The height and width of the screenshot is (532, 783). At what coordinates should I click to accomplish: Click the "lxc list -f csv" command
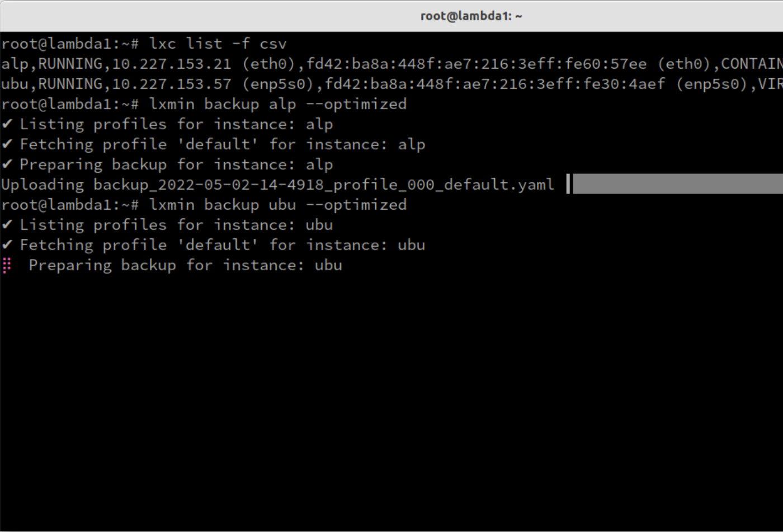(x=218, y=44)
